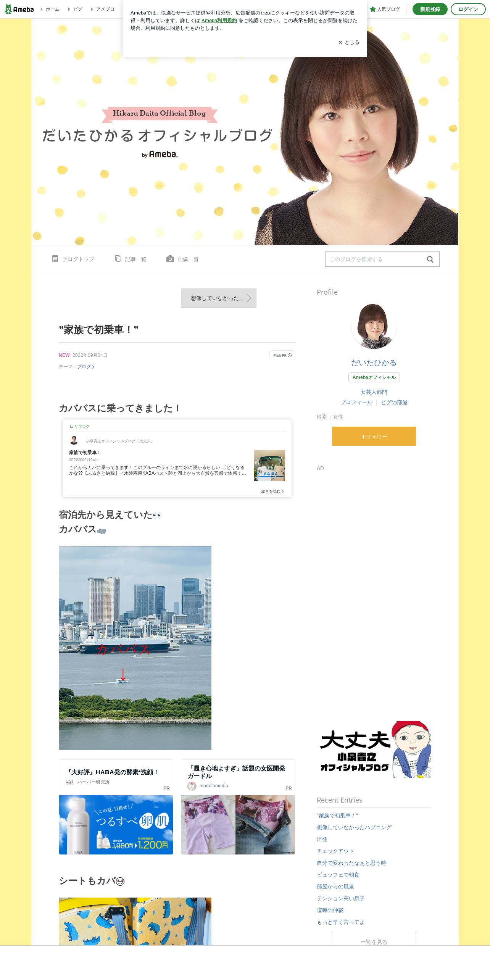Screen dimensions: 490x980
Task: Open the プロフィール link
Action: click(356, 402)
